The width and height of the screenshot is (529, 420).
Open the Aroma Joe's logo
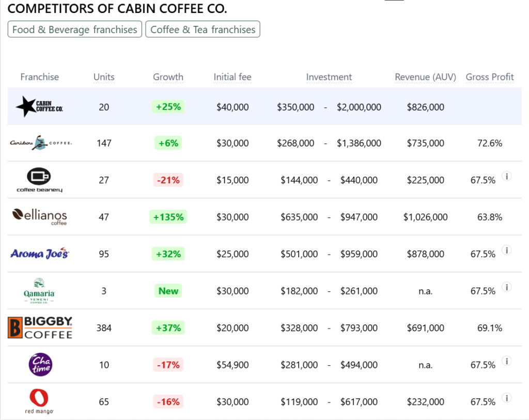pos(39,254)
